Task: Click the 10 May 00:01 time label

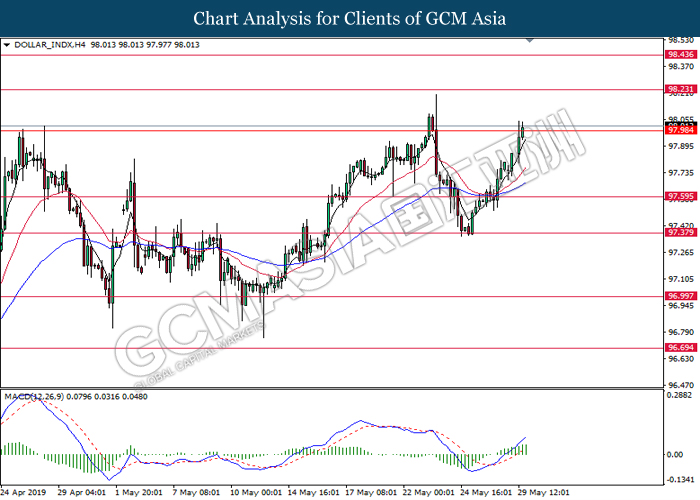Action: pos(256,492)
